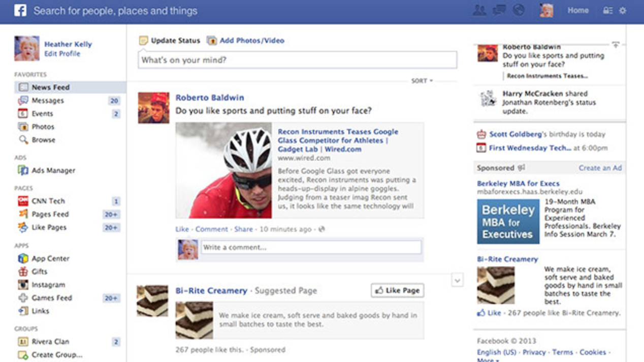
Task: Click the CNN Tech page icon
Action: coord(23,201)
